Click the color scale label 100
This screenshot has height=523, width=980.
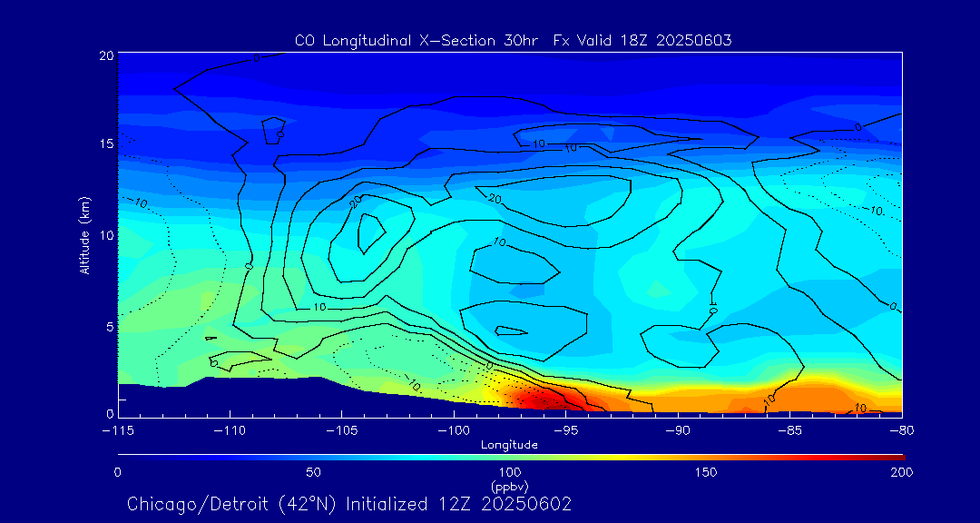(x=509, y=472)
